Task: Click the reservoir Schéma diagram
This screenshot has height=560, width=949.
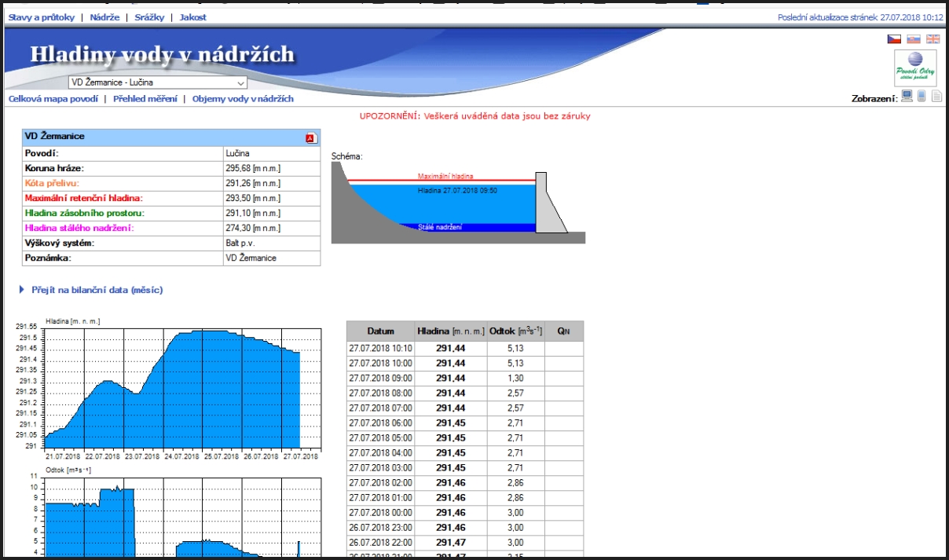Action: tap(458, 200)
